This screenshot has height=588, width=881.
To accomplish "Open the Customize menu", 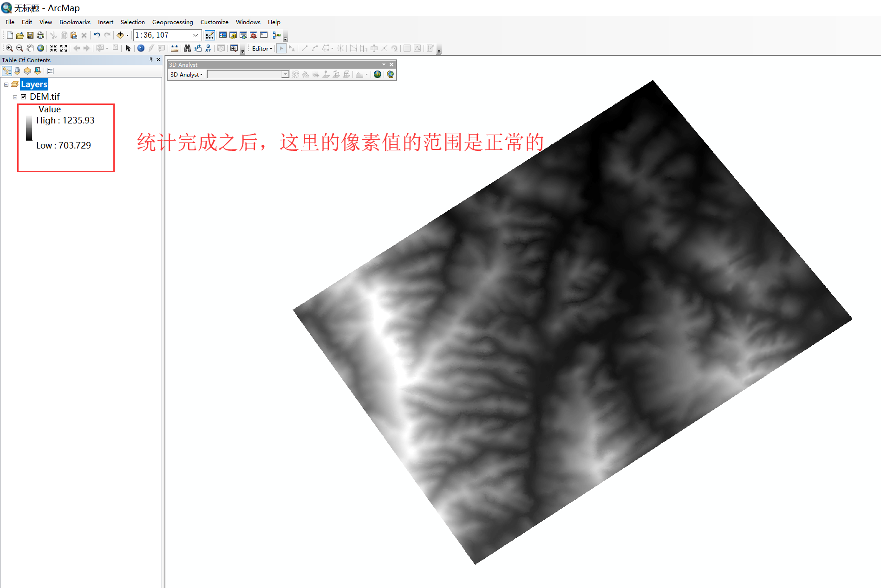I will pyautogui.click(x=214, y=22).
